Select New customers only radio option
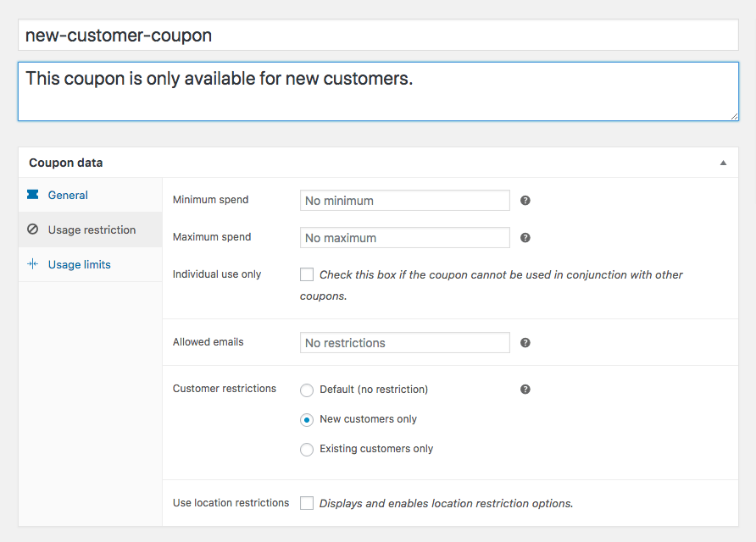 [x=307, y=420]
